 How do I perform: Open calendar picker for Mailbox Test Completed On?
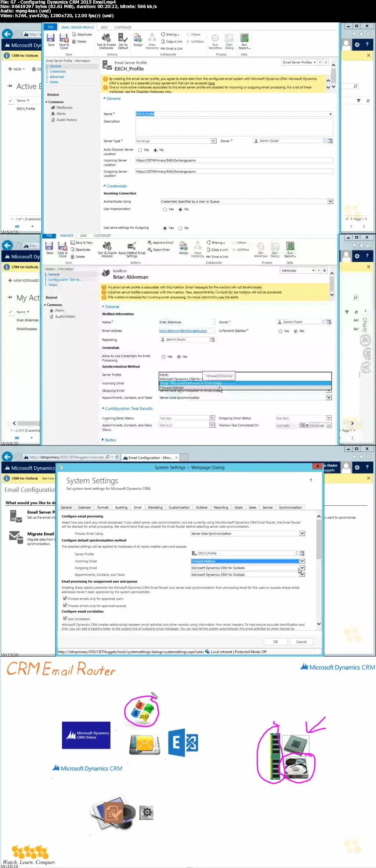pos(304,425)
